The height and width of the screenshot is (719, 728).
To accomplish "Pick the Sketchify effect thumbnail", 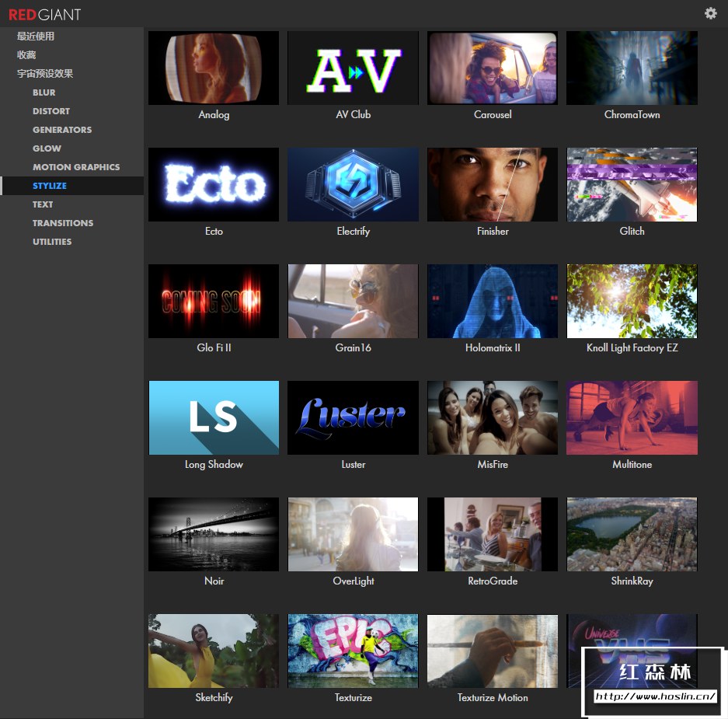I will tap(214, 651).
